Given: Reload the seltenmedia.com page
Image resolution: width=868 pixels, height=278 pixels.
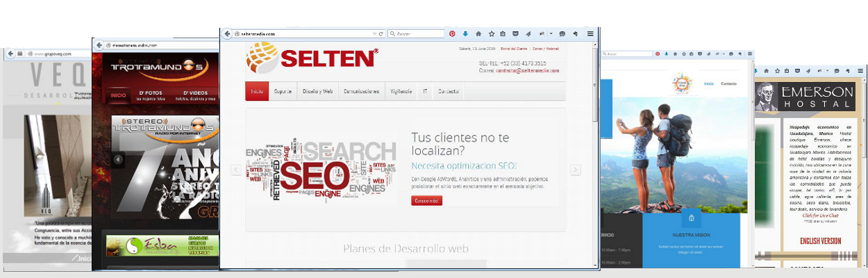Looking at the screenshot, I should 381,33.
